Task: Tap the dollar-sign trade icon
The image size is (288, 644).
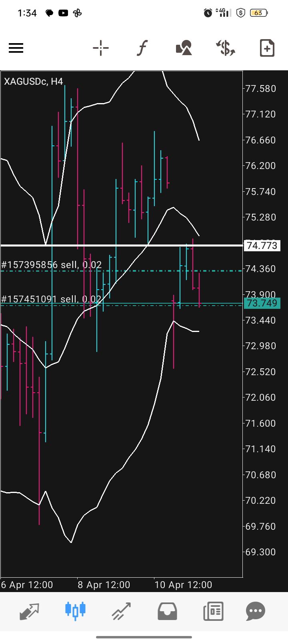Action: [x=226, y=48]
